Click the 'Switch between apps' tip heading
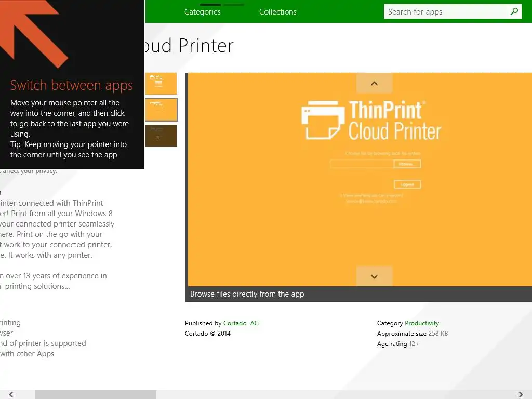The image size is (532, 399). point(71,85)
